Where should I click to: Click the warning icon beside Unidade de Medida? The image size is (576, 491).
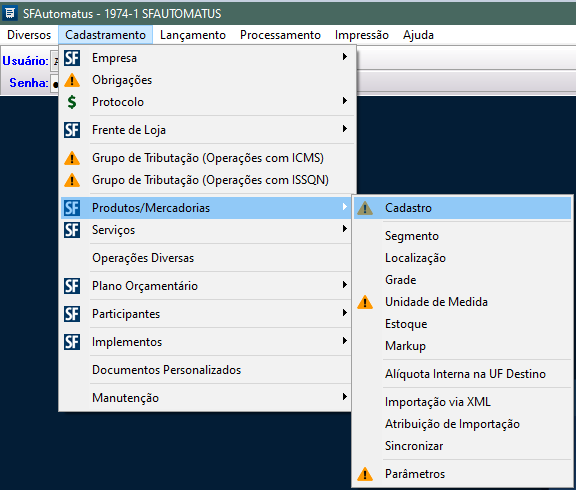(x=365, y=302)
